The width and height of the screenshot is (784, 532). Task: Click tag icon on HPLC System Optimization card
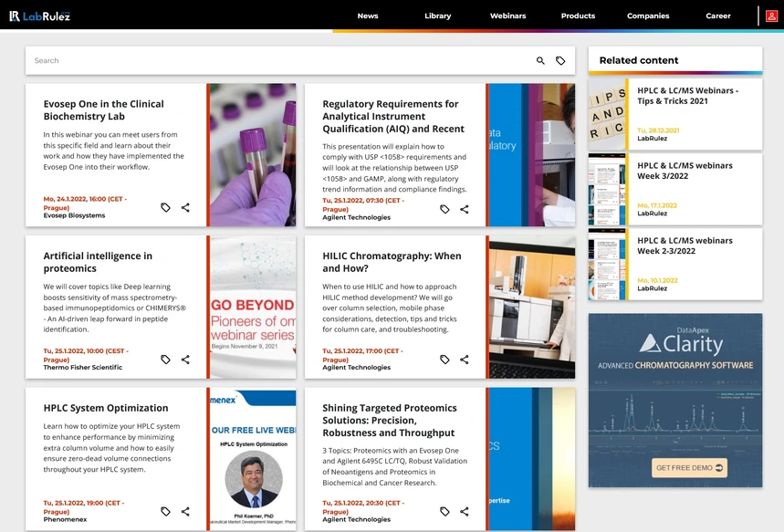tap(165, 512)
